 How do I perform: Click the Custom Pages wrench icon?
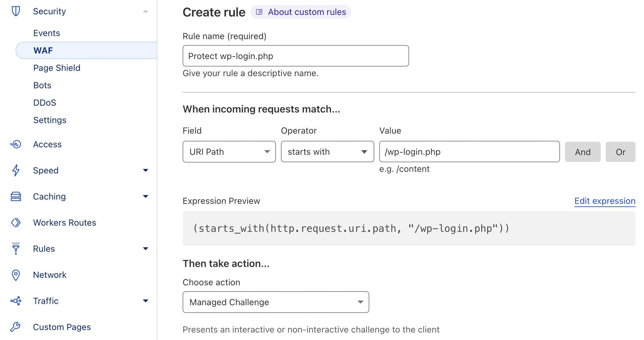click(16, 327)
